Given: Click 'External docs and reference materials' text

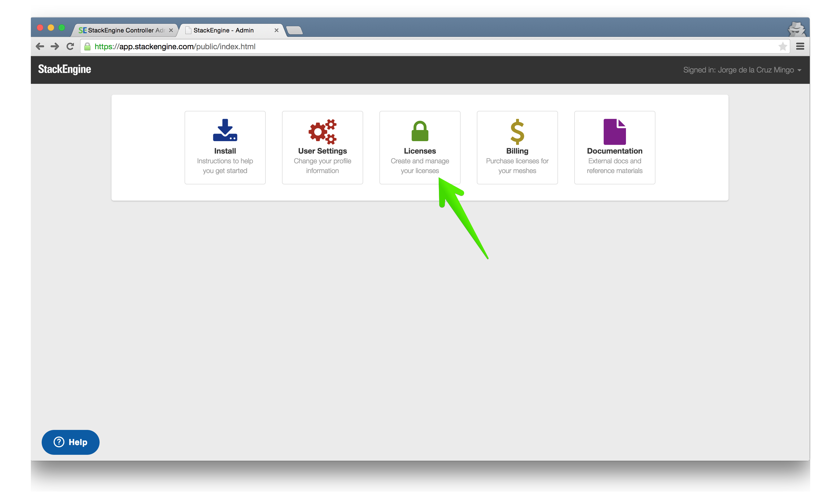Looking at the screenshot, I should (x=614, y=166).
